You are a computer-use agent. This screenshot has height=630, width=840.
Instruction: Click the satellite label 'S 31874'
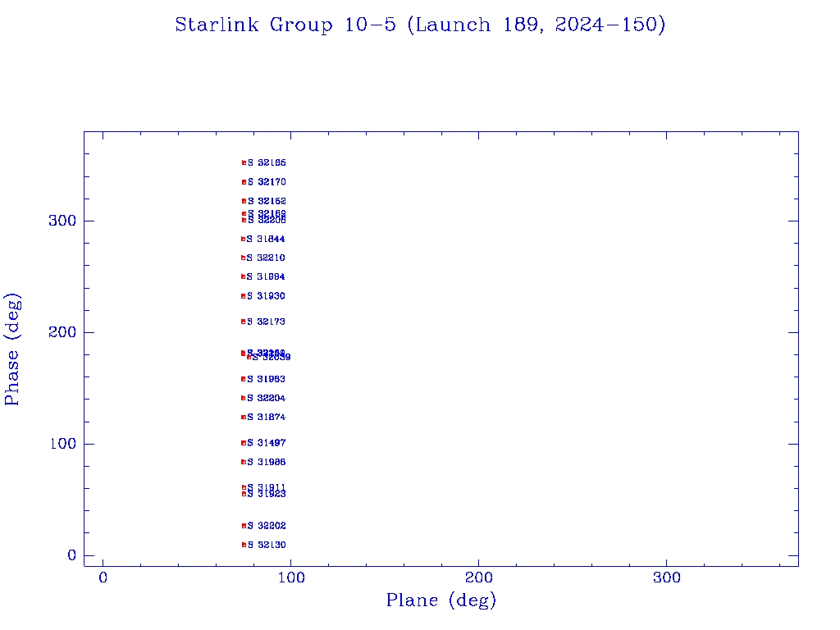pyautogui.click(x=267, y=418)
